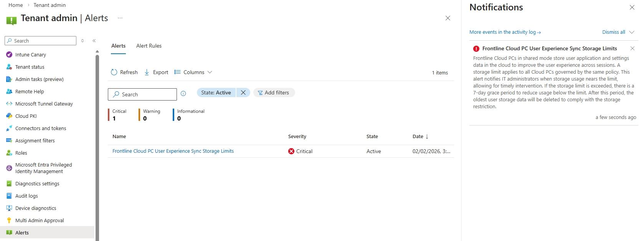Viewport: 644px width, 241px height.
Task: Click Add filters button
Action: click(274, 92)
